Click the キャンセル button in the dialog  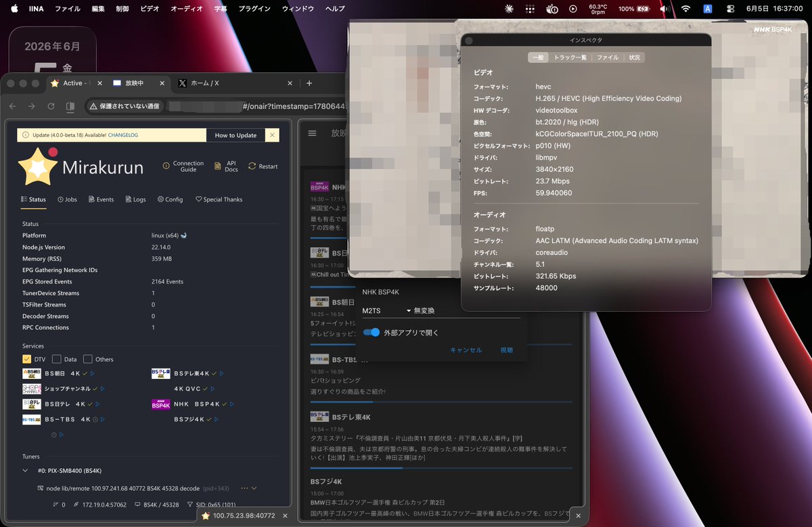466,350
